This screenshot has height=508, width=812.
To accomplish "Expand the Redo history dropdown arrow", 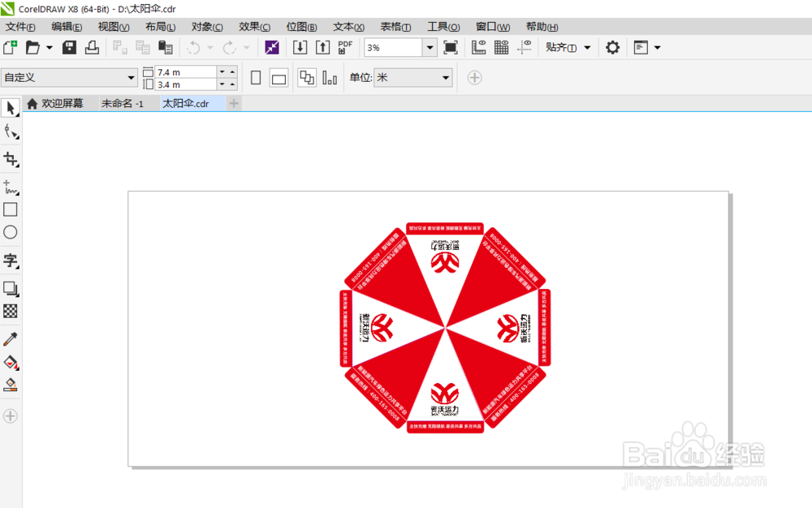I will 247,48.
